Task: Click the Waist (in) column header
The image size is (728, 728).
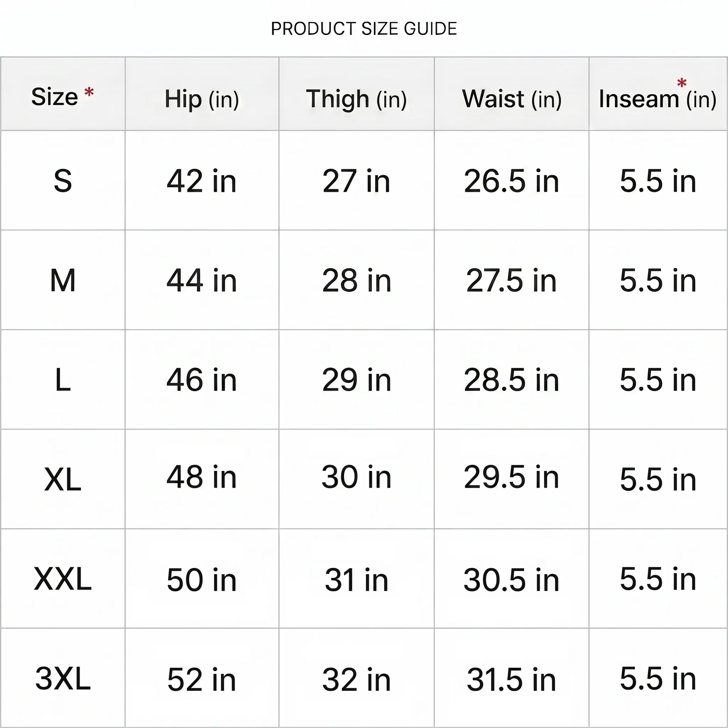Action: click(512, 99)
